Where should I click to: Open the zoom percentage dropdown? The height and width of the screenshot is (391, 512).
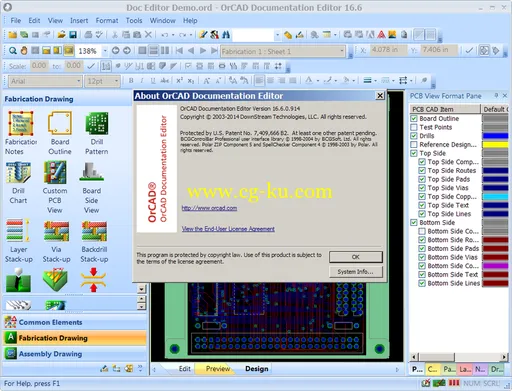click(x=105, y=51)
